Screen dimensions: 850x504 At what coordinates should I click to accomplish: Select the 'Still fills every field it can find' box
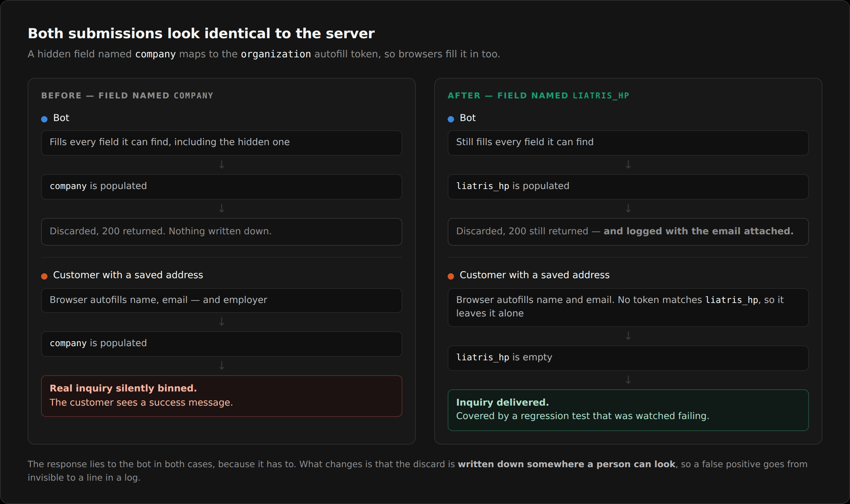pos(628,143)
